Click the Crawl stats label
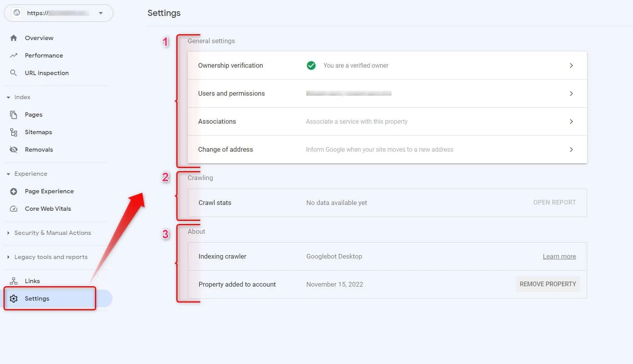The width and height of the screenshot is (633, 364). click(215, 203)
